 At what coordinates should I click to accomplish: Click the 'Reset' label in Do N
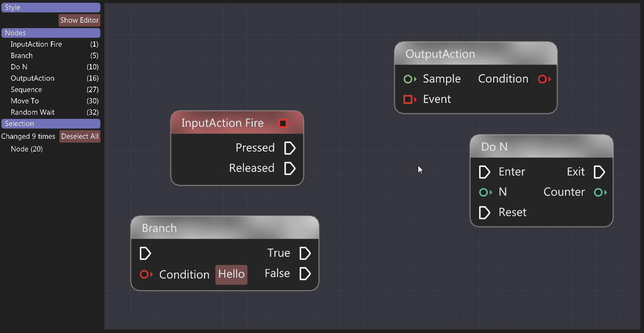click(x=513, y=212)
